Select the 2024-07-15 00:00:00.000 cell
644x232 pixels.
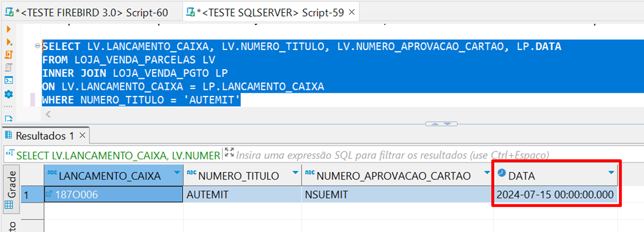point(555,195)
